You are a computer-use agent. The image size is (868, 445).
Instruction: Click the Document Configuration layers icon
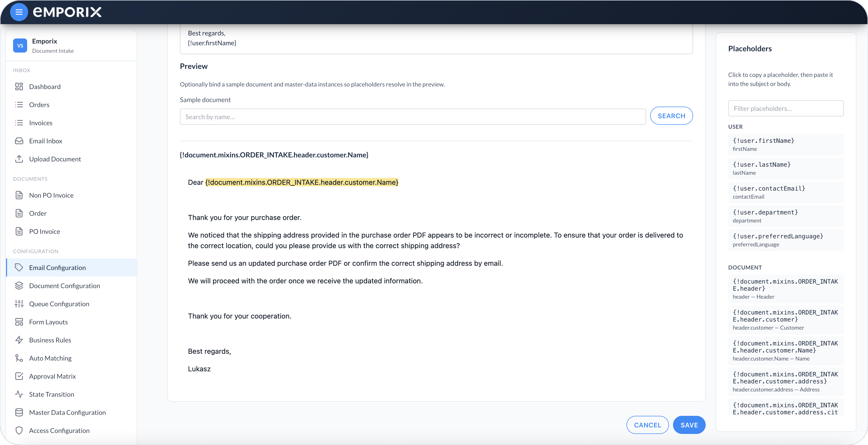(19, 286)
